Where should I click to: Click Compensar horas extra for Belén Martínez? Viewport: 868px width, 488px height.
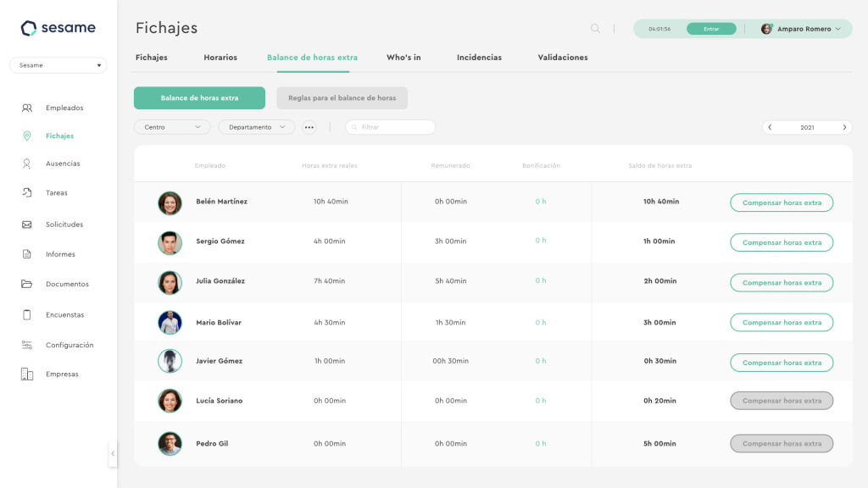click(782, 202)
